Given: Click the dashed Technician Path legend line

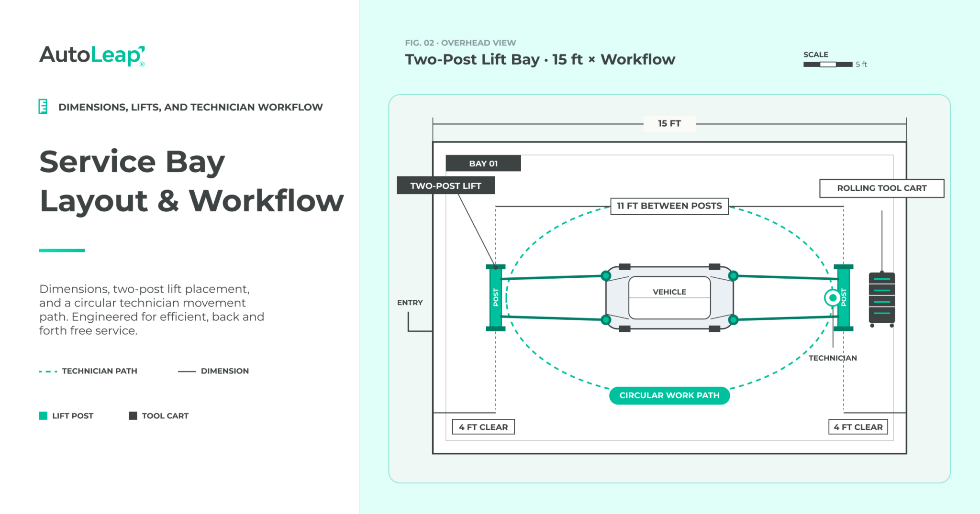Looking at the screenshot, I should pyautogui.click(x=48, y=371).
